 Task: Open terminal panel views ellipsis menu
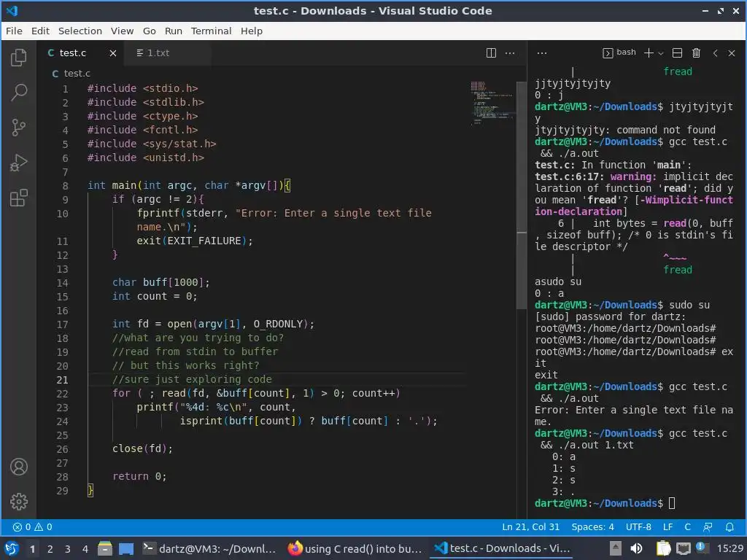542,52
